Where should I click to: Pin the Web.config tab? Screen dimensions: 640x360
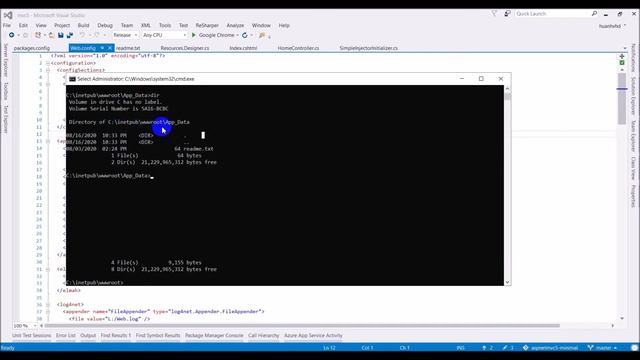(102, 48)
